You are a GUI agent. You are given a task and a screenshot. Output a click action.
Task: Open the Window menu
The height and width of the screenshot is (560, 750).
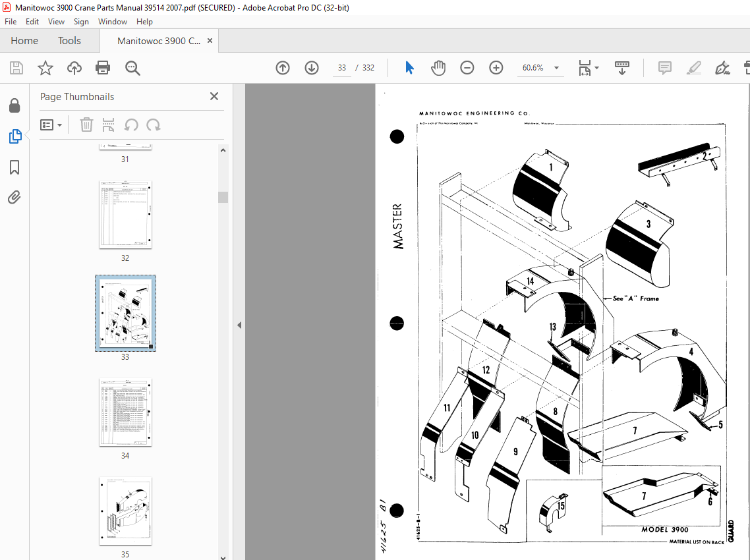pyautogui.click(x=113, y=22)
